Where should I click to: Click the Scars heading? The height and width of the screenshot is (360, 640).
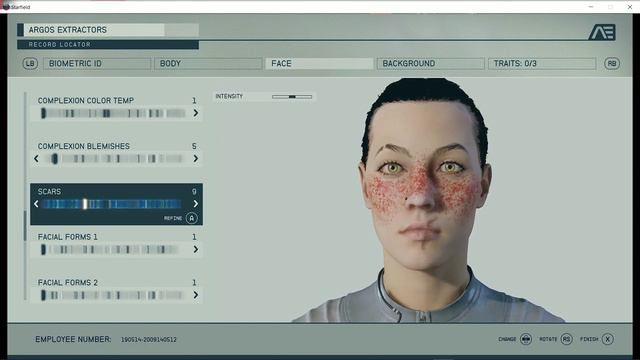[49, 191]
